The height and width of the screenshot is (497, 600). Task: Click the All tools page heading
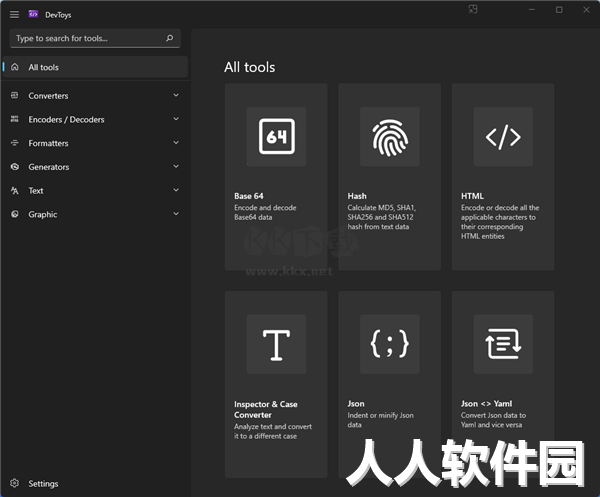tap(249, 67)
